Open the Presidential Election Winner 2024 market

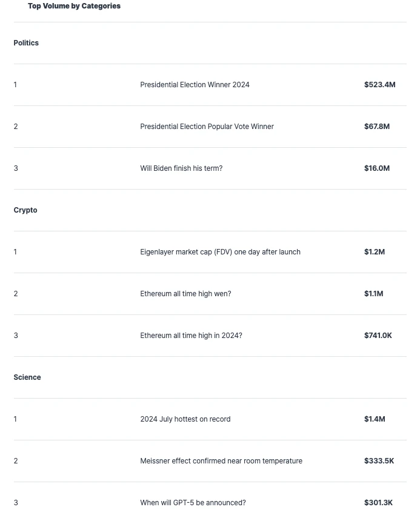195,85
